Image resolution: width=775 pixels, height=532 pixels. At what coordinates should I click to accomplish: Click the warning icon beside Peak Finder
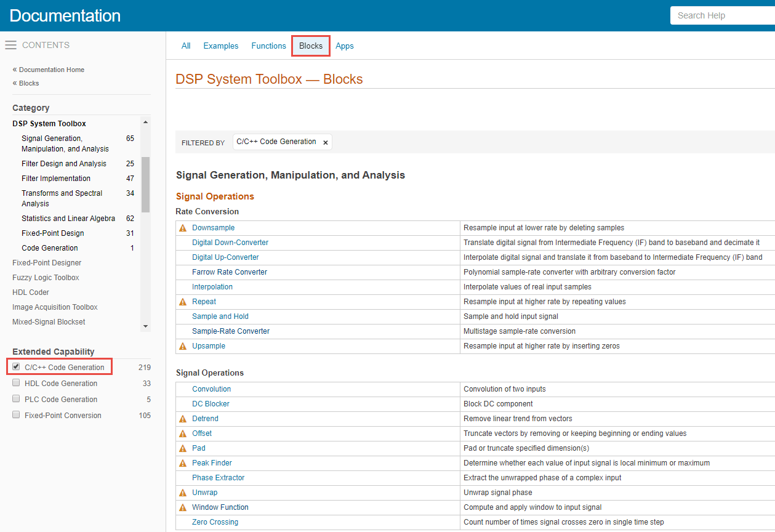[x=183, y=462]
